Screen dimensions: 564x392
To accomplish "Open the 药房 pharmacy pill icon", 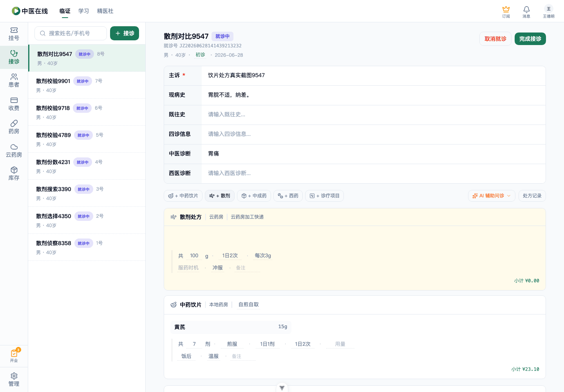I will 14,127.
